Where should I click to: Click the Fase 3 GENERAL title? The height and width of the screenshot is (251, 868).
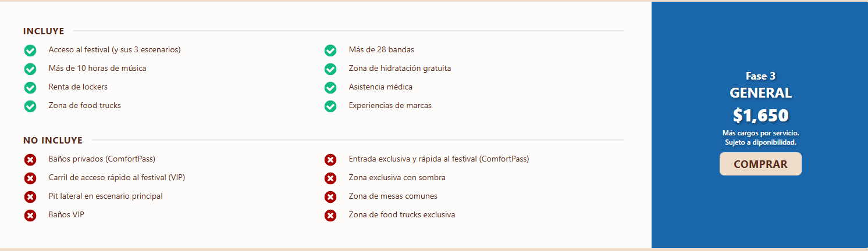click(760, 85)
